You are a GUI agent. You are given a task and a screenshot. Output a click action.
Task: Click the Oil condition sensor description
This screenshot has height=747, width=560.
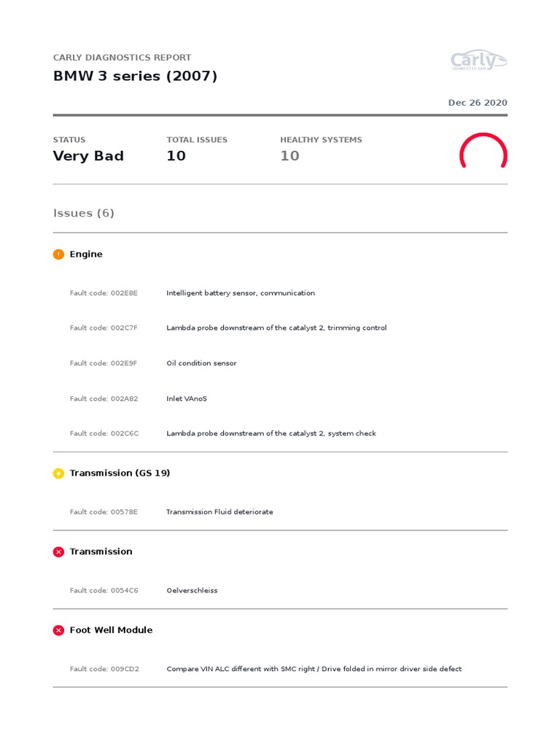(x=201, y=363)
